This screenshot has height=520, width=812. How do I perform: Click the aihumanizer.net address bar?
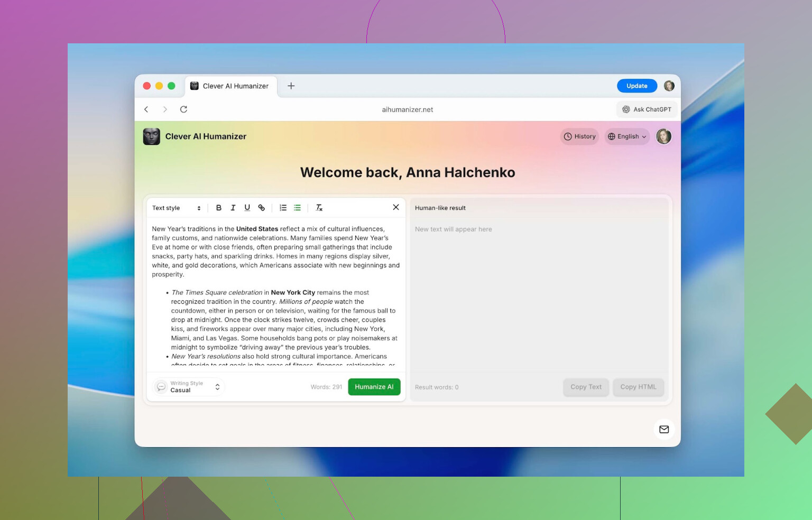pos(407,109)
